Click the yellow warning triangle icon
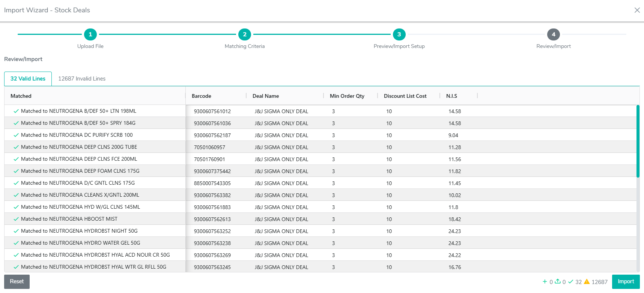Screen dimensions: 644x293 coord(587,282)
